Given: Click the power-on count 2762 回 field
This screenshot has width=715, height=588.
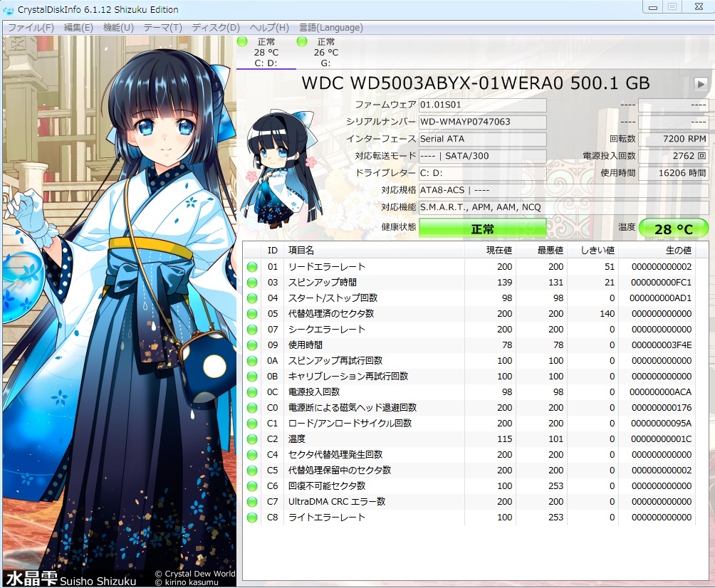Looking at the screenshot, I should tap(674, 156).
